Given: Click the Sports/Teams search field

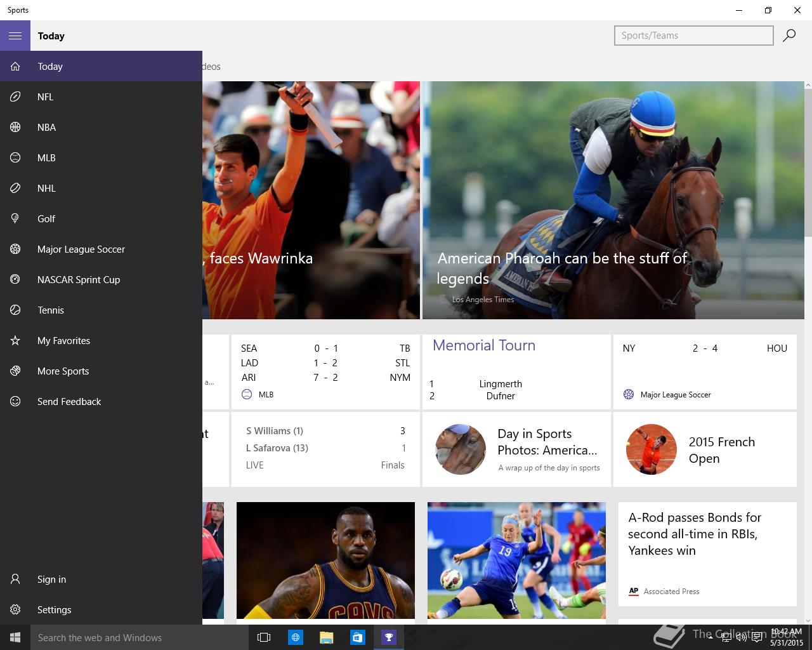Looking at the screenshot, I should click(694, 36).
